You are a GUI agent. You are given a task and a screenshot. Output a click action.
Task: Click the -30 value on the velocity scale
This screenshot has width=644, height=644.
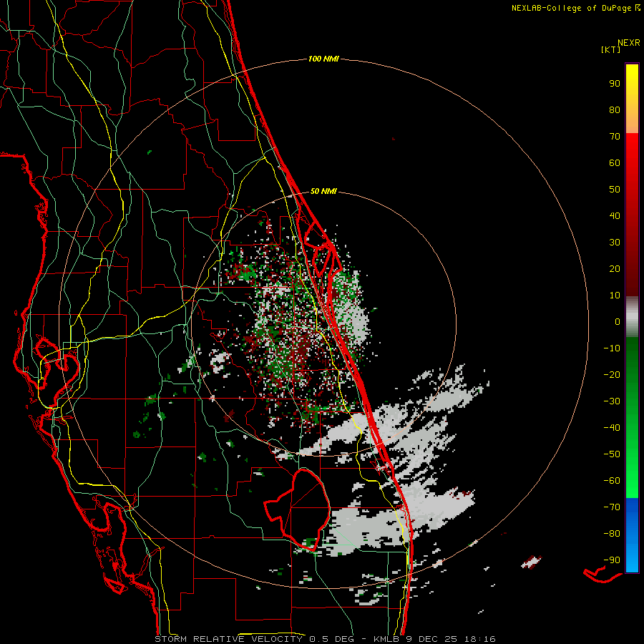coord(612,401)
